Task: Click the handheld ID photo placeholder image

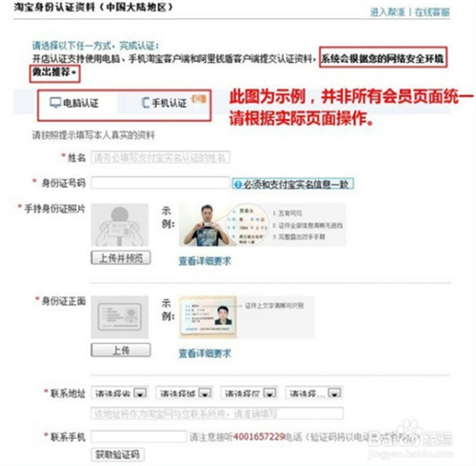Action: [120, 225]
